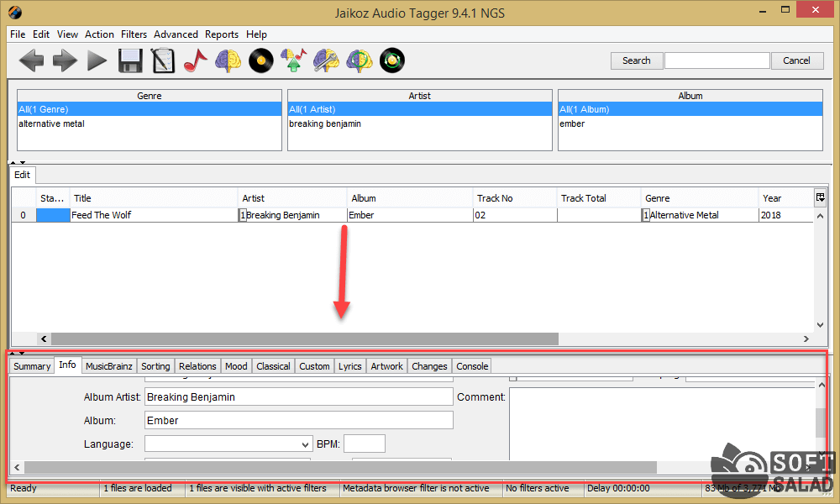Click the forward arrow toolbar icon

[65, 60]
